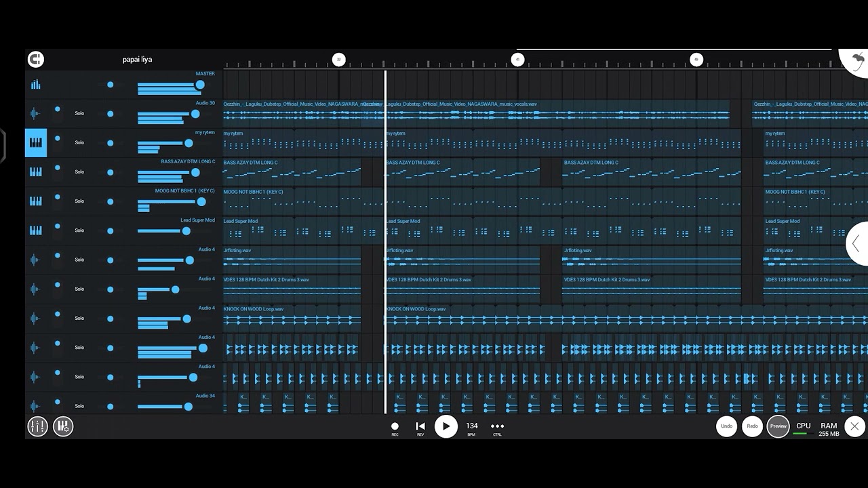Rewind with the REV button
The image size is (868, 488).
(x=420, y=428)
